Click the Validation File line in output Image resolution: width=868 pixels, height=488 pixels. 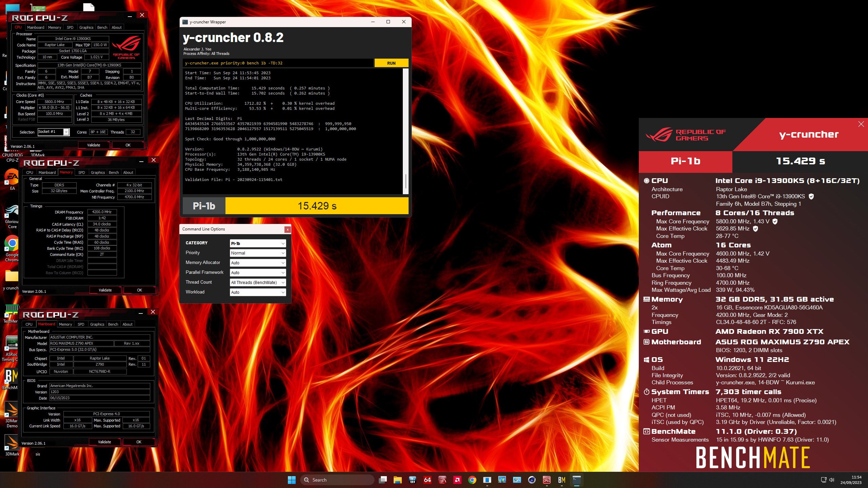(233, 180)
